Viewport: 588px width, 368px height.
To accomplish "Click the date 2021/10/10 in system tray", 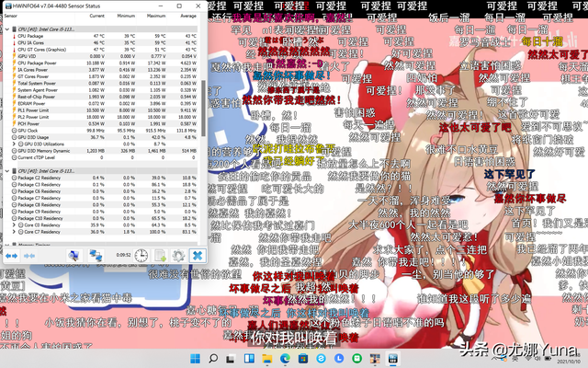I will point(569,362).
